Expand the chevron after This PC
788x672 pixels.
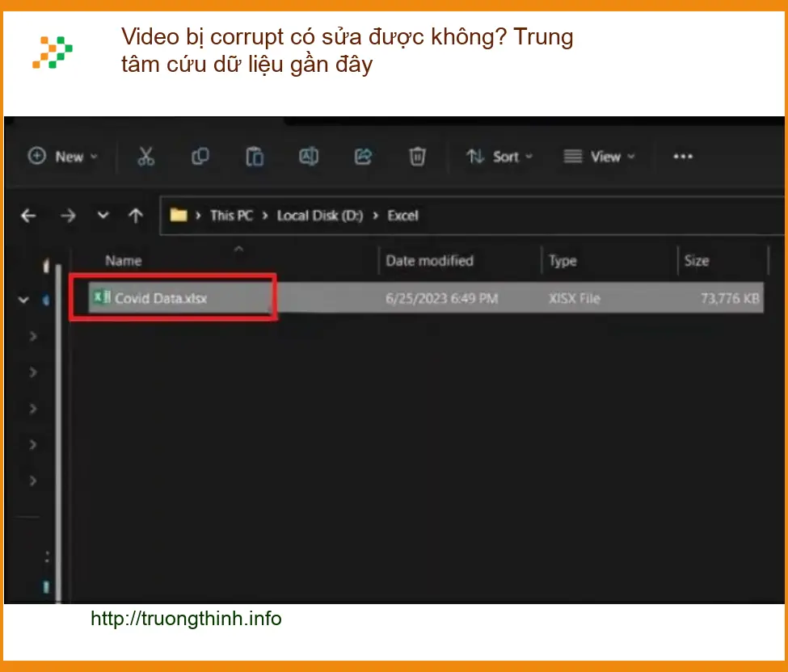[265, 216]
